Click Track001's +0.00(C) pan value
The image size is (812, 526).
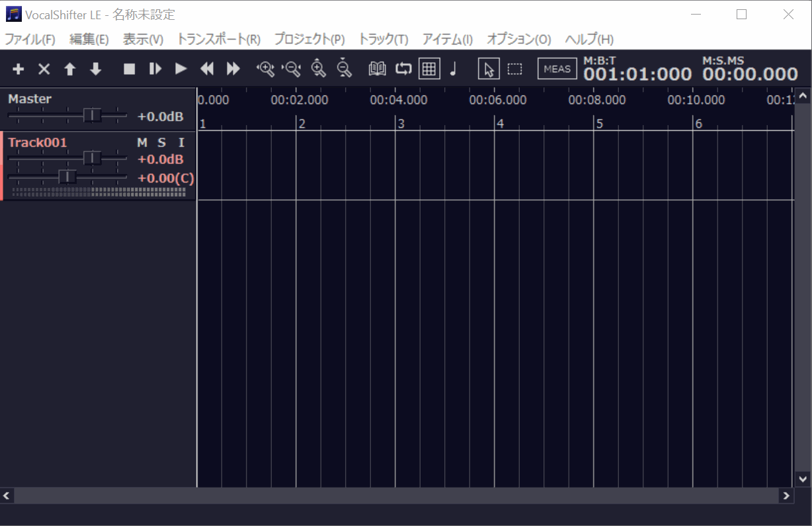(166, 178)
